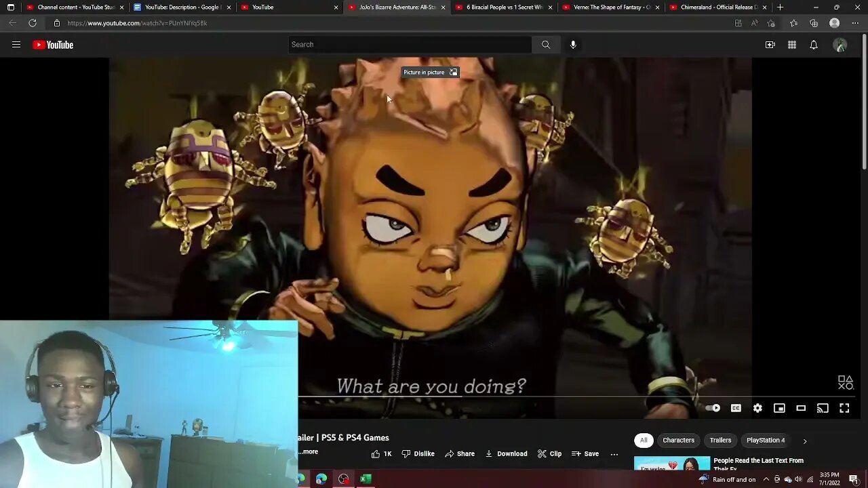868x488 pixels.
Task: Switch to YouTube: Description Google Docs tab
Action: (x=182, y=7)
